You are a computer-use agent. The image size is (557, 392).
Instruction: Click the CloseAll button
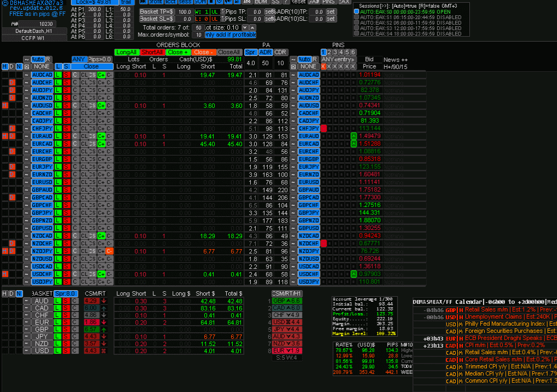tap(229, 52)
